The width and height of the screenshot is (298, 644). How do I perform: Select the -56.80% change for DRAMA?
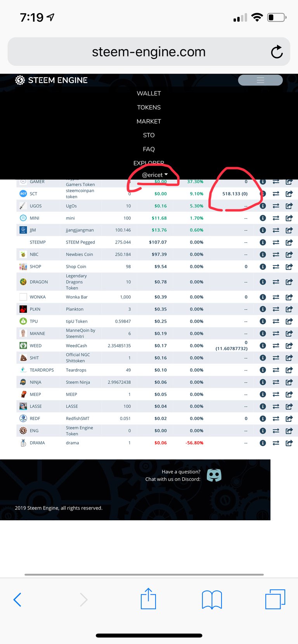(x=194, y=443)
